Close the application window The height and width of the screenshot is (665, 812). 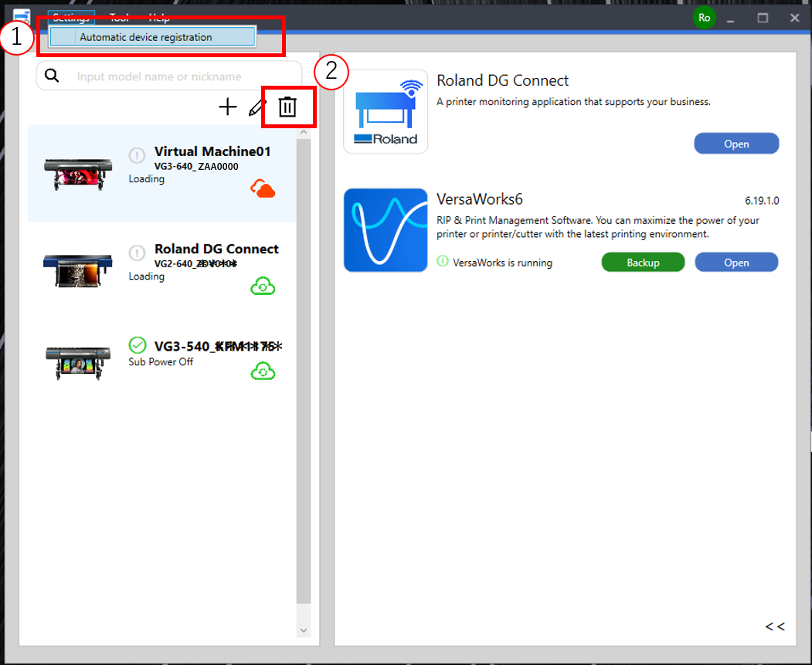pos(794,18)
